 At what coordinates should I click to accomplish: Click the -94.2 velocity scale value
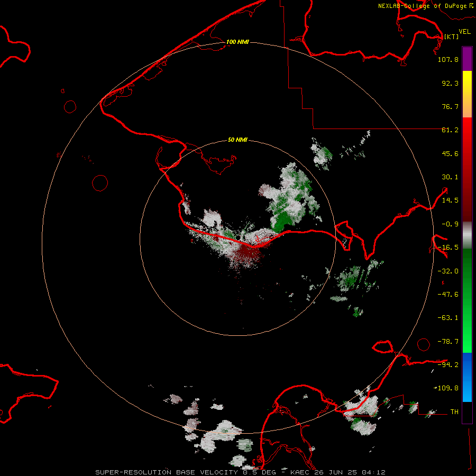[x=448, y=364]
